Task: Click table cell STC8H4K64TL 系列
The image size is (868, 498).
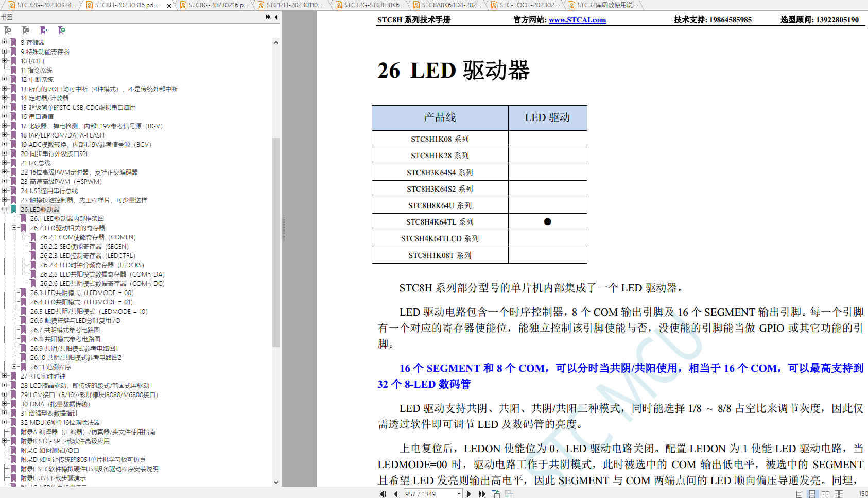Action: [440, 222]
